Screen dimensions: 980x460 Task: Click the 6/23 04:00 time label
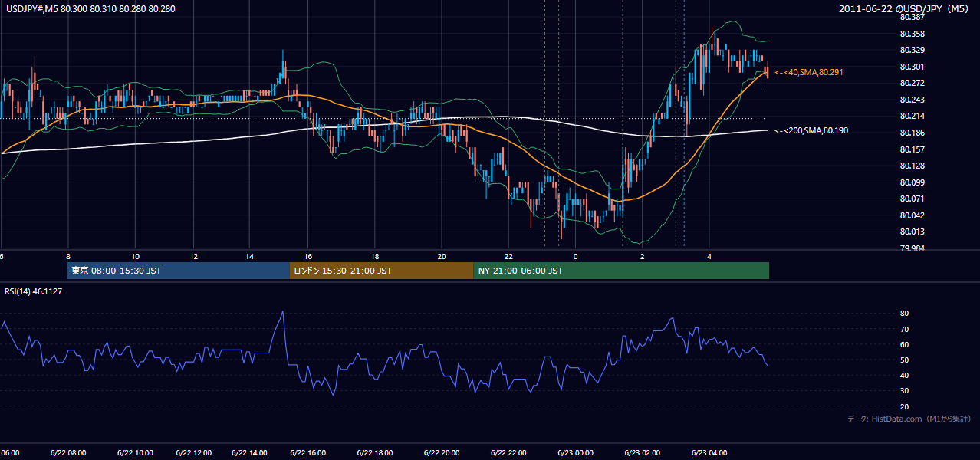tap(709, 453)
